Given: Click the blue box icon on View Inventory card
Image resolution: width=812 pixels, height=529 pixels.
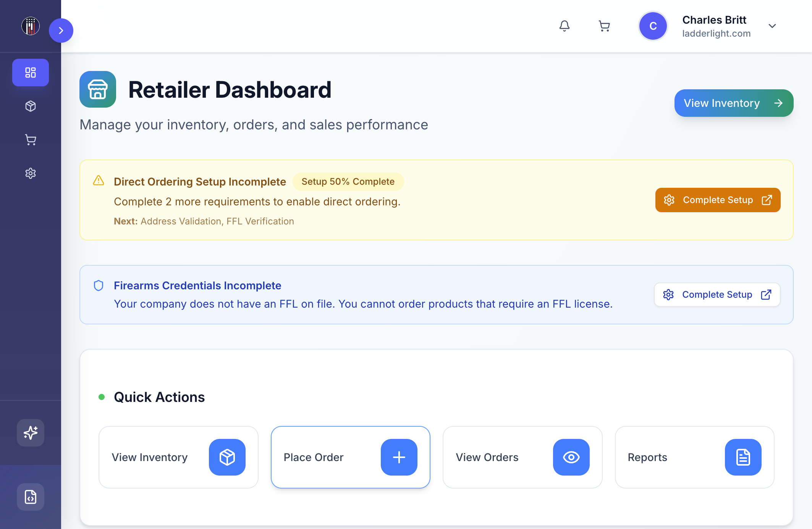Looking at the screenshot, I should pos(227,457).
